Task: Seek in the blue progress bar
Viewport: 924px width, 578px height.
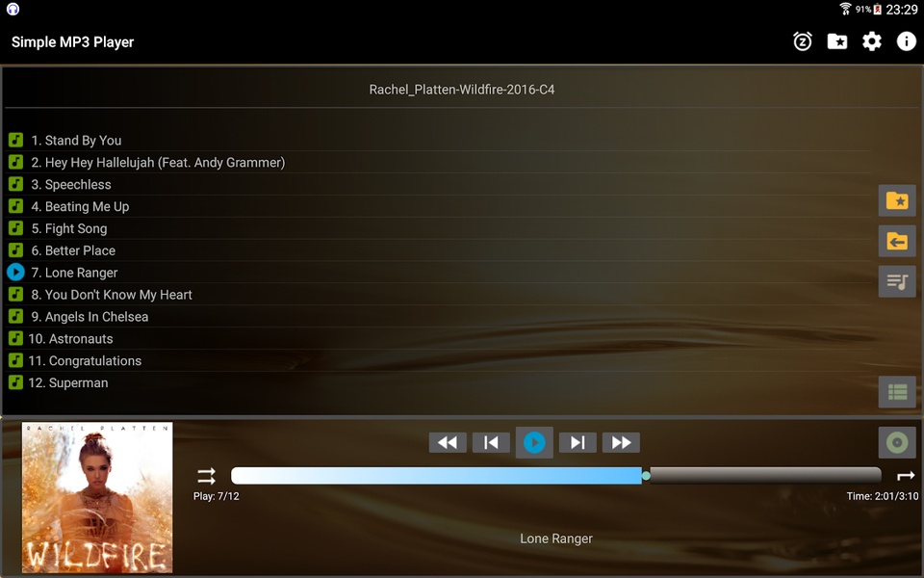Action: point(436,475)
